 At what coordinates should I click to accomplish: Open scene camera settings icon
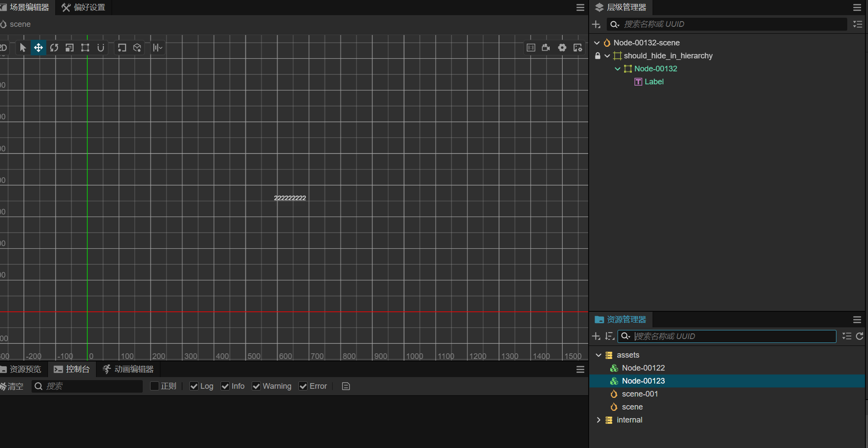(x=546, y=48)
